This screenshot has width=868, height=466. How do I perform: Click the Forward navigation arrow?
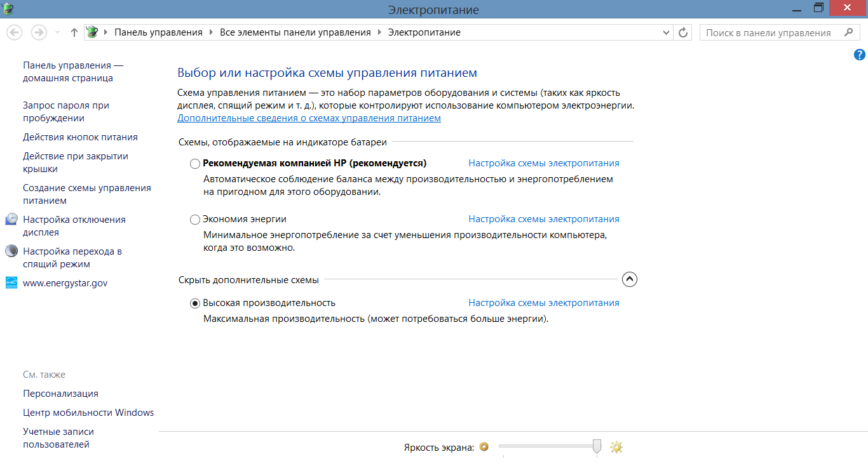point(39,32)
